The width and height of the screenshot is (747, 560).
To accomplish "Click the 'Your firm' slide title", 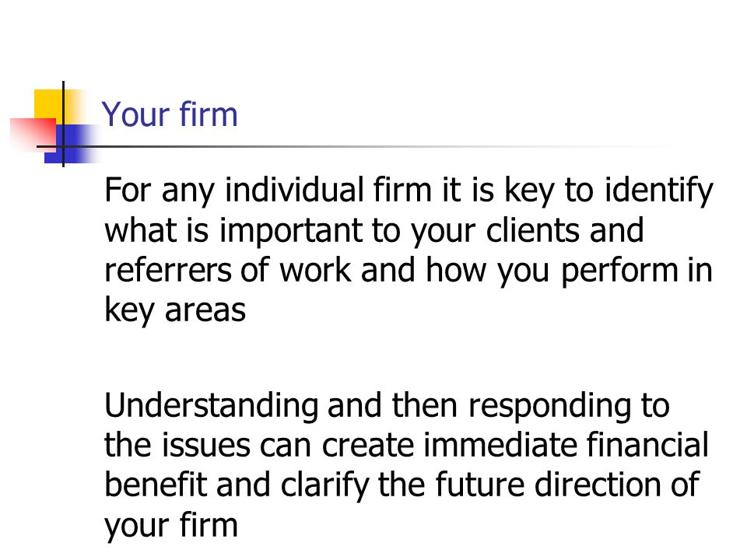I will (x=170, y=115).
